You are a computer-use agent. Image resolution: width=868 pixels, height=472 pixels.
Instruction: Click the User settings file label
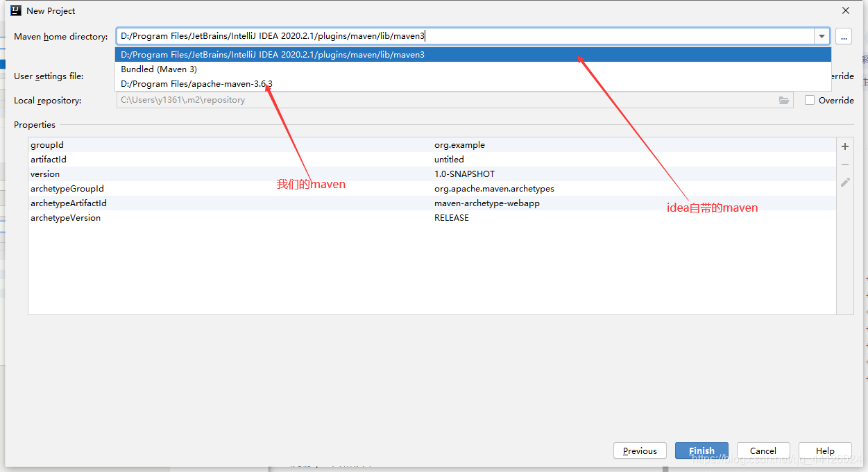(49, 76)
